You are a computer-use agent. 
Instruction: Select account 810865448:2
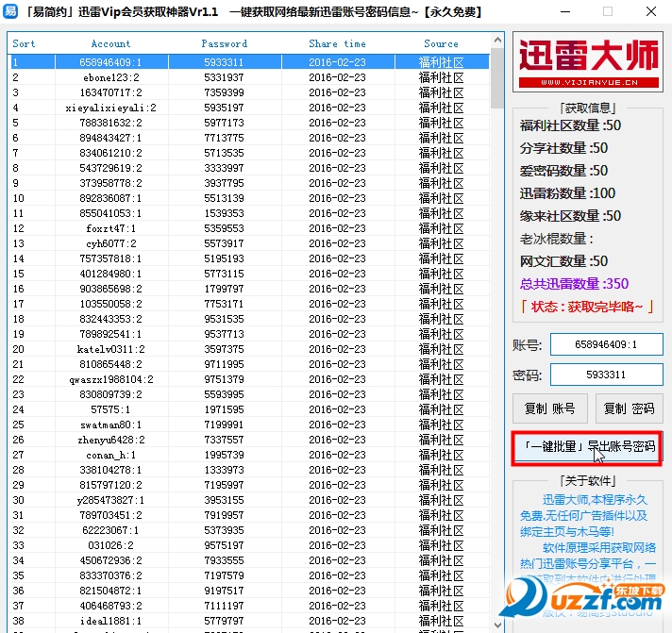[x=110, y=364]
